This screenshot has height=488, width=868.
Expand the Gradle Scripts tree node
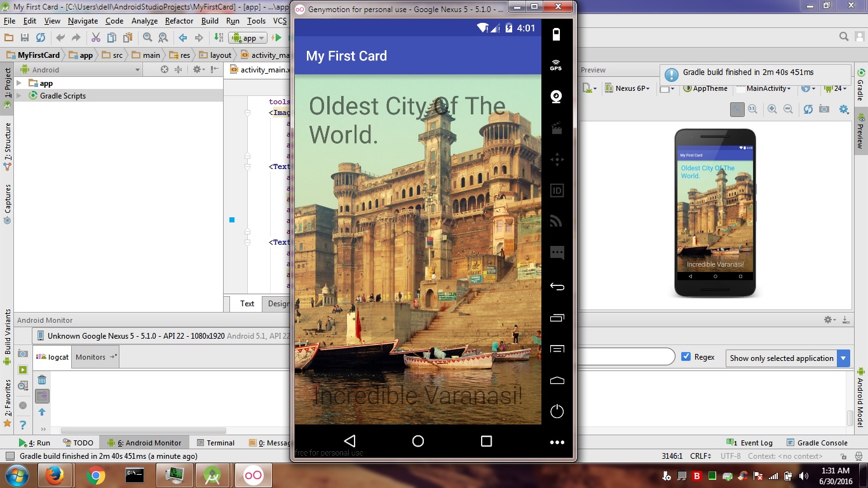tap(19, 95)
